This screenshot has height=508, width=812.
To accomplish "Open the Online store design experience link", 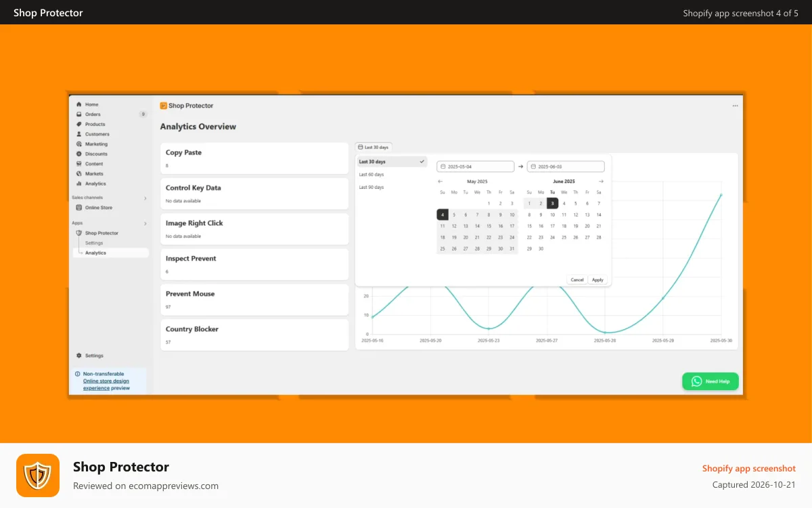I will tap(106, 385).
